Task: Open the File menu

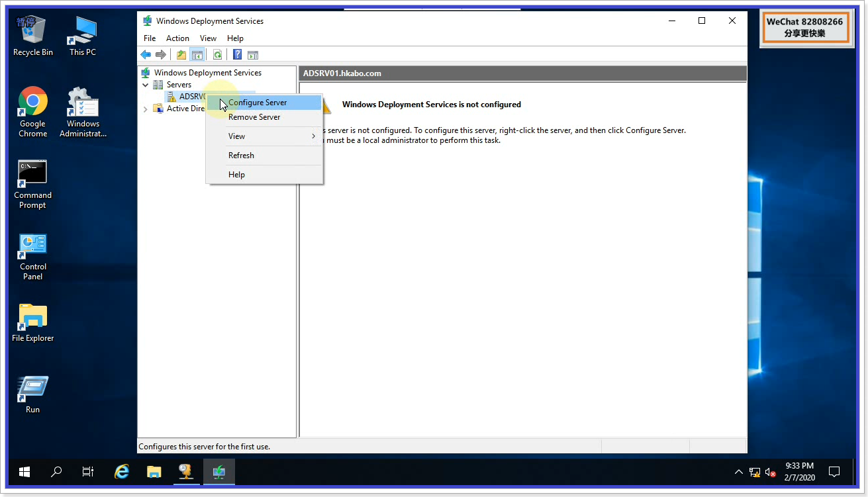Action: tap(150, 38)
